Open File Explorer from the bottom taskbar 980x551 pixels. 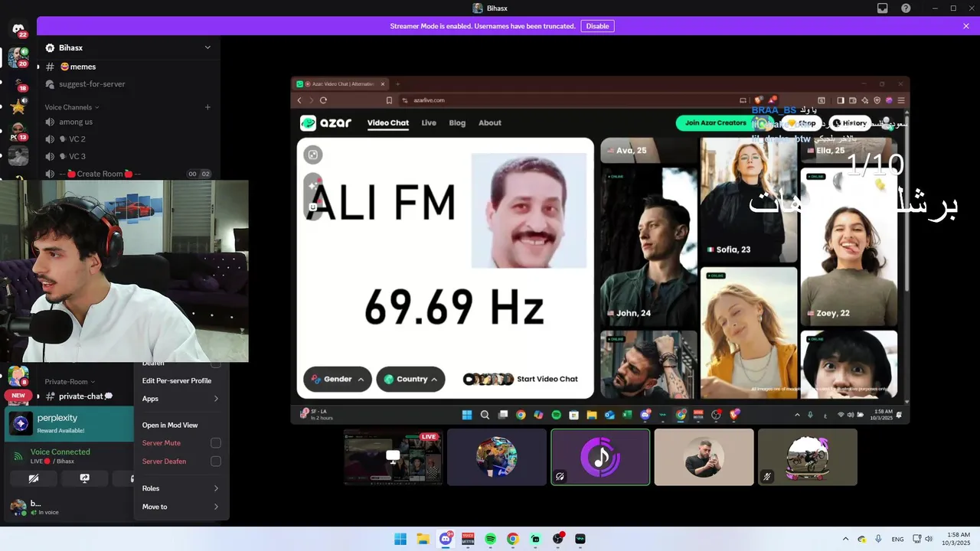(423, 539)
